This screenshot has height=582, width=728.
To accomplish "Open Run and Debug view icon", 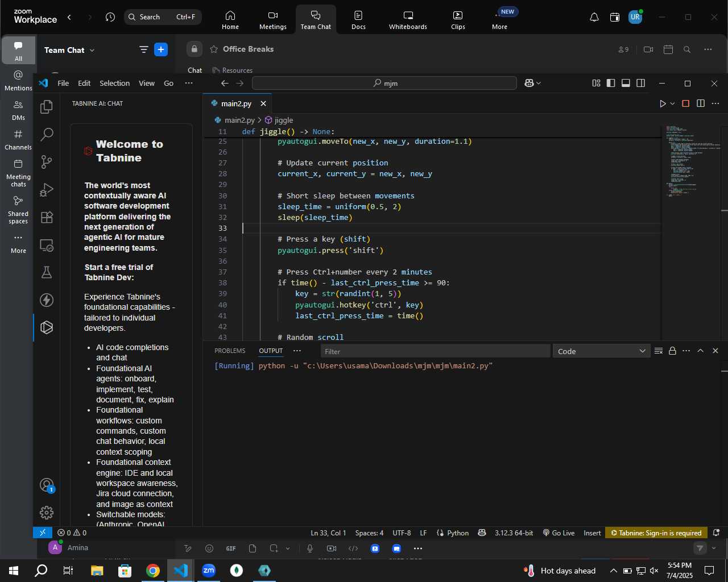I will coord(47,190).
